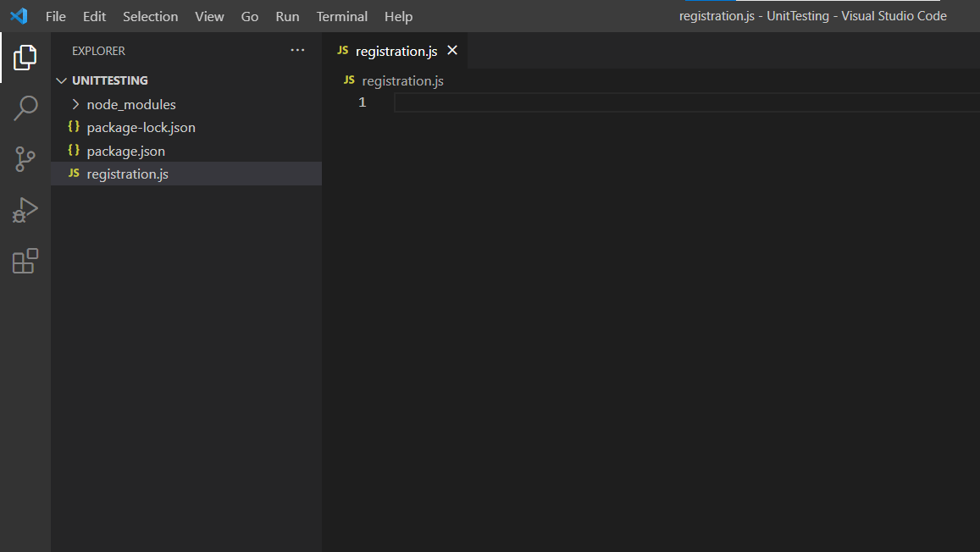This screenshot has height=552, width=980.
Task: Select package.json in the Explorer
Action: pyautogui.click(x=127, y=151)
